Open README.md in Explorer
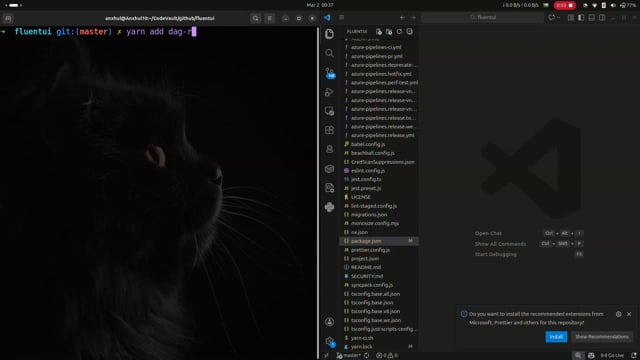Image resolution: width=640 pixels, height=360 pixels. pyautogui.click(x=378, y=267)
